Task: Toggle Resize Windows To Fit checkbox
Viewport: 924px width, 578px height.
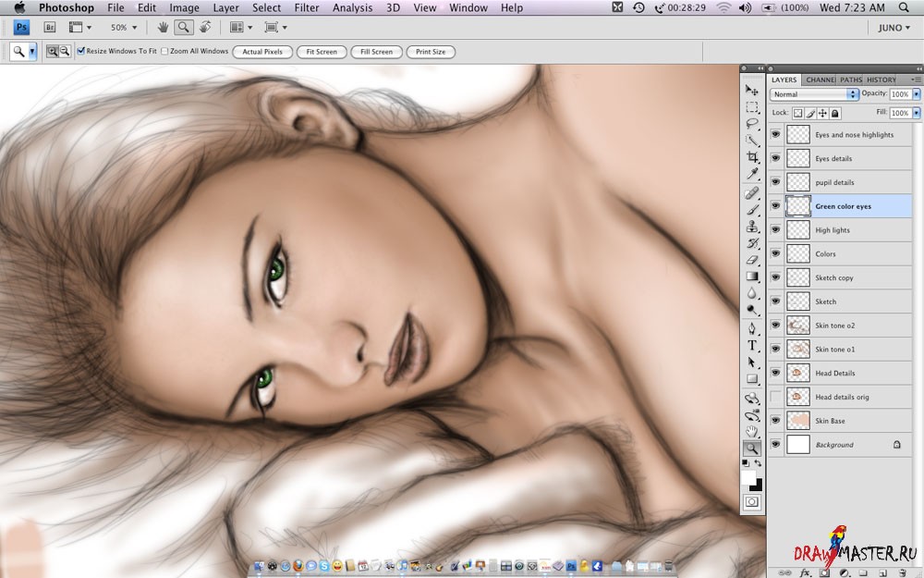Action: pyautogui.click(x=81, y=51)
